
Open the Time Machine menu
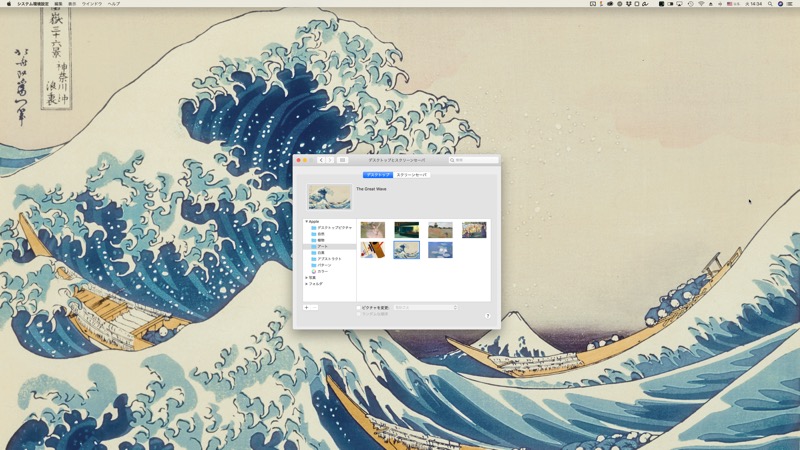pyautogui.click(x=690, y=4)
